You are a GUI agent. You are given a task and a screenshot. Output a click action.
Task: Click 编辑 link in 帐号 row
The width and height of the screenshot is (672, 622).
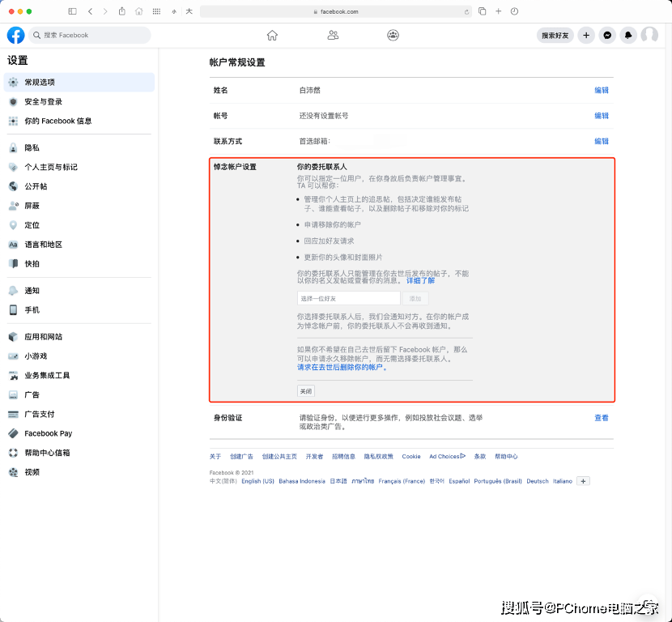point(602,116)
